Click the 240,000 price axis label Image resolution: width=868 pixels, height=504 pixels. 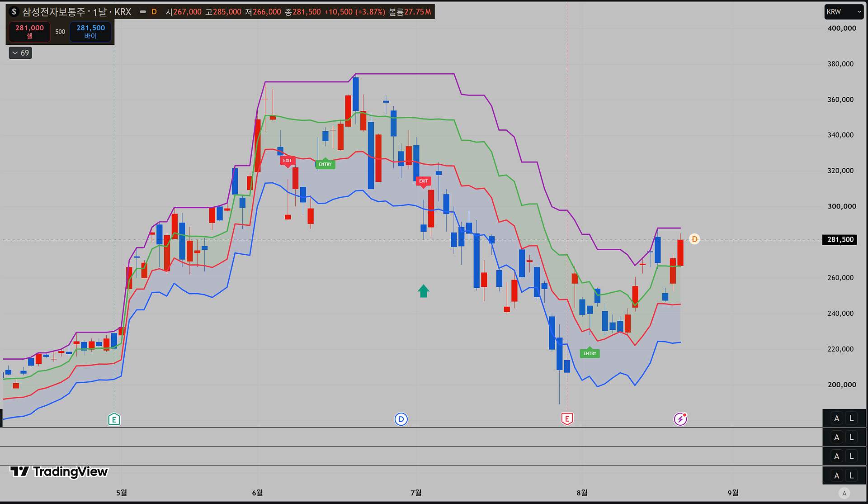click(x=841, y=313)
